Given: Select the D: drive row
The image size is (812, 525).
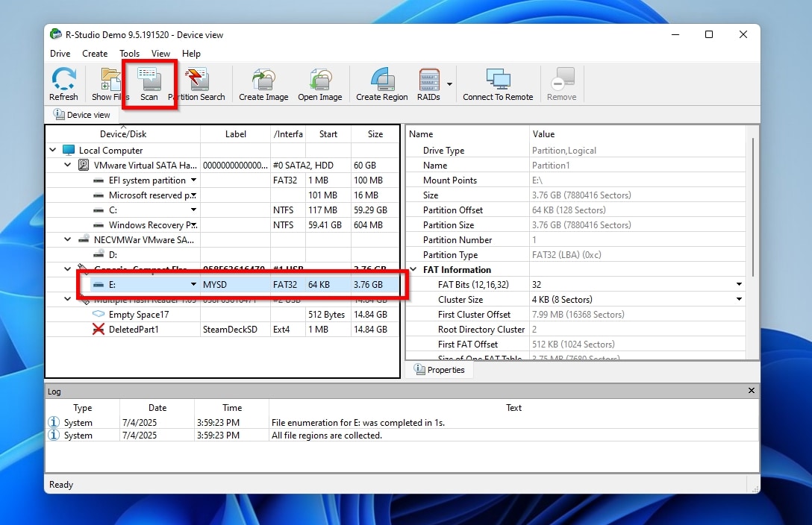Looking at the screenshot, I should [222, 254].
